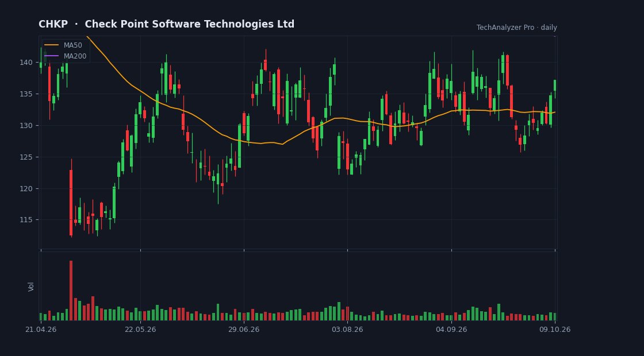Click the large red gap-down candle near 115
The width and height of the screenshot is (644, 356).
[71, 203]
